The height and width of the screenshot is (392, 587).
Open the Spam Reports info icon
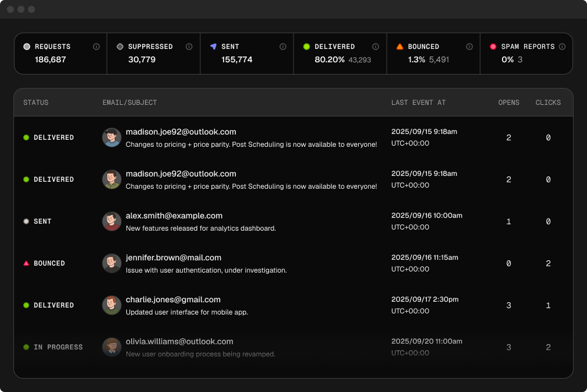tap(562, 47)
